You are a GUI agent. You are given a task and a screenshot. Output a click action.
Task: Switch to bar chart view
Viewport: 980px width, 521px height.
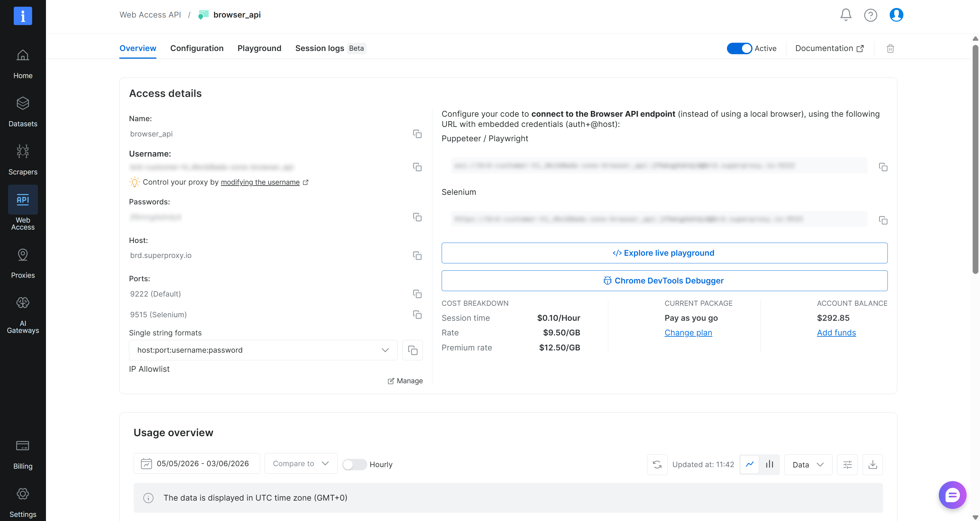(x=770, y=464)
